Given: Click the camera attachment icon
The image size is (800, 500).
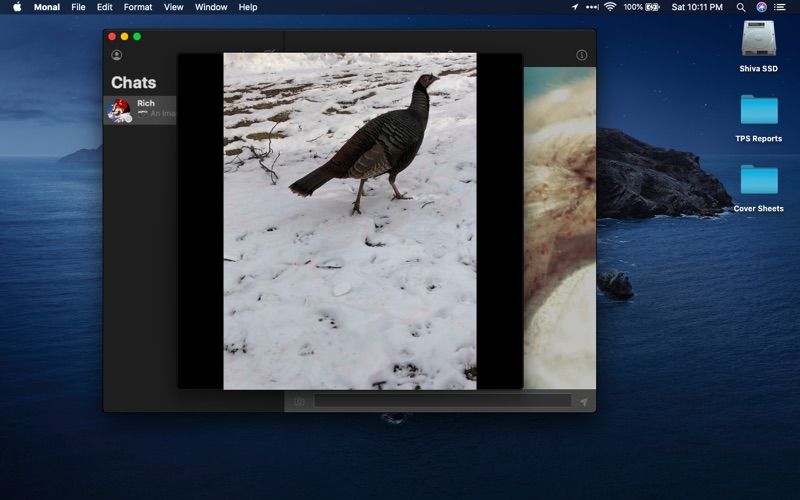Looking at the screenshot, I should [x=299, y=402].
